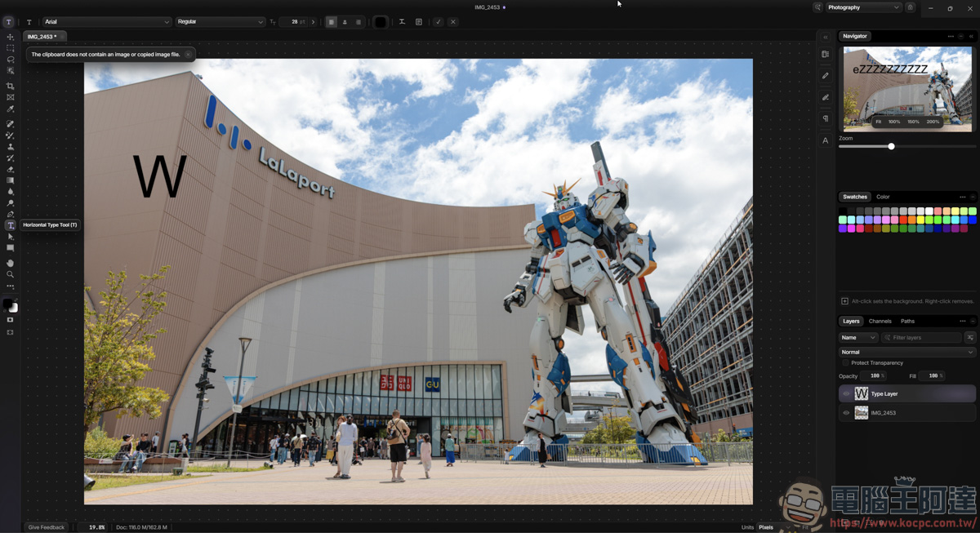Viewport: 980px width, 533px height.
Task: Select the Horizontal Type tool in the toolbox
Action: point(10,225)
